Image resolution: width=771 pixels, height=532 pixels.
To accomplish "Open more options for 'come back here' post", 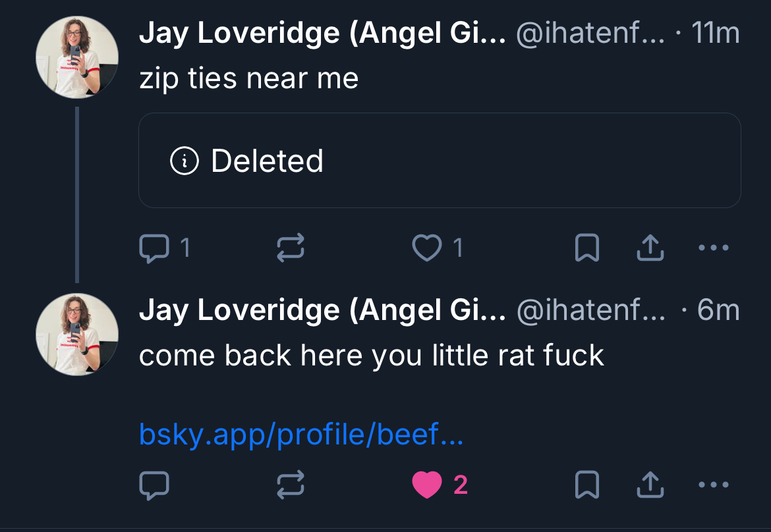I will click(713, 485).
